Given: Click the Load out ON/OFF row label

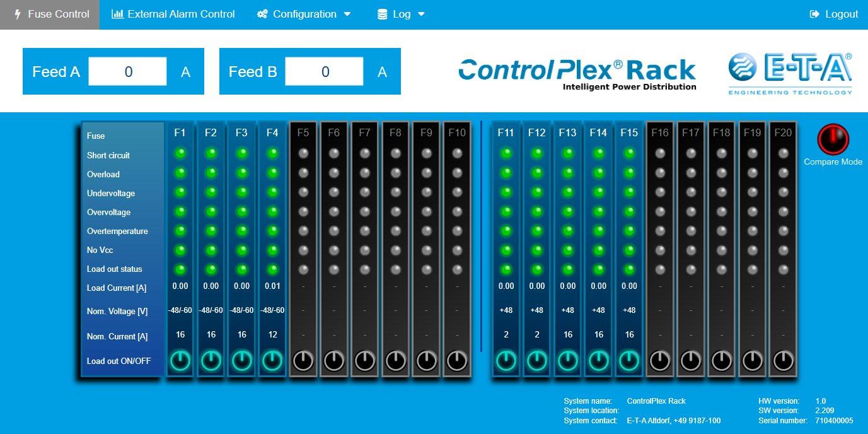Looking at the screenshot, I should pos(119,361).
